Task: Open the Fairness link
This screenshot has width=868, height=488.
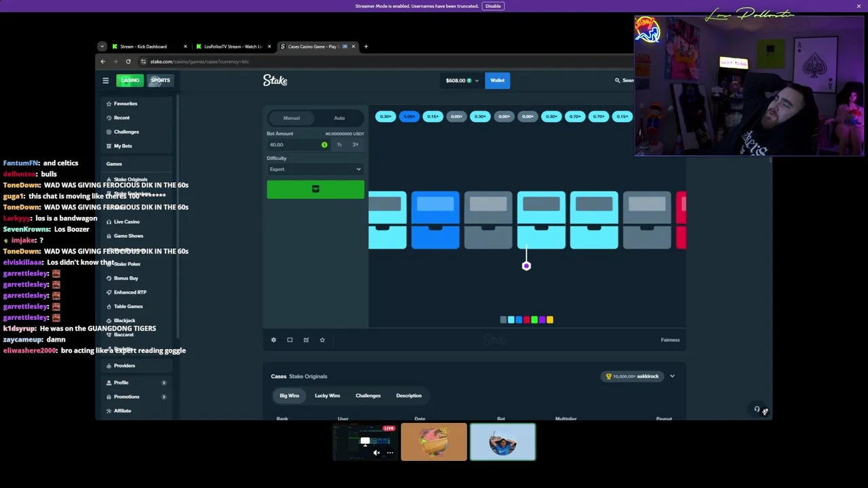Action: pos(670,340)
